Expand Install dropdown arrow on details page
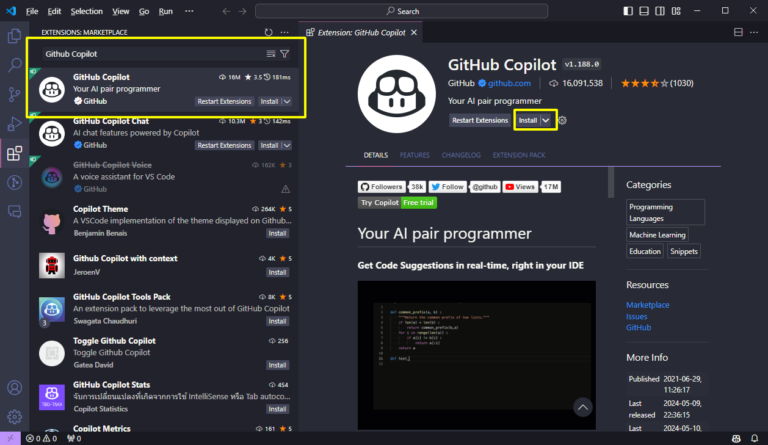 click(546, 120)
